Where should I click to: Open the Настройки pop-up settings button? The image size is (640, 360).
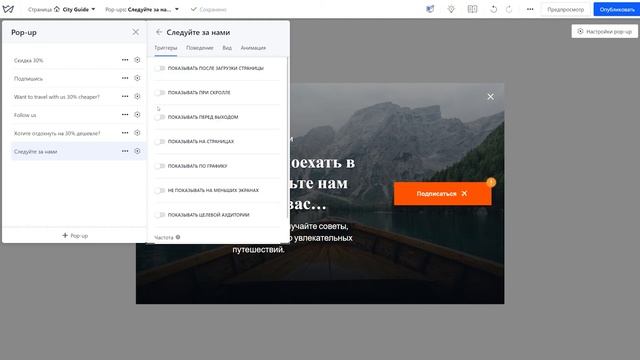604,31
